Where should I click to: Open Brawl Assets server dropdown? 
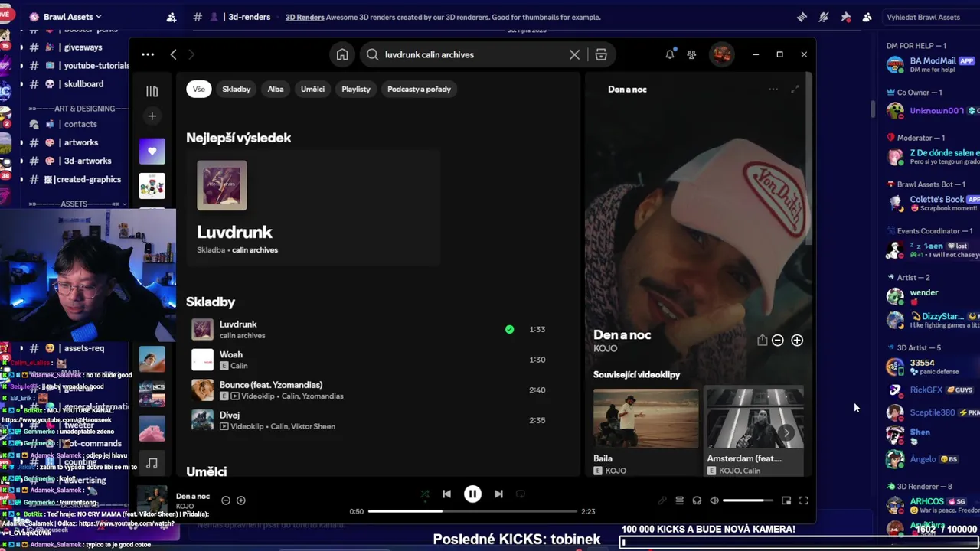[74, 17]
